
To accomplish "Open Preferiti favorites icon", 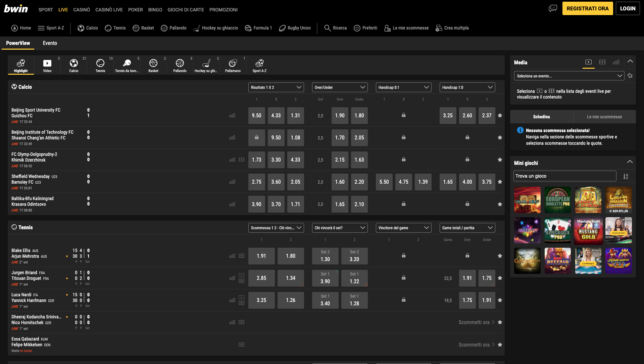I will click(357, 28).
